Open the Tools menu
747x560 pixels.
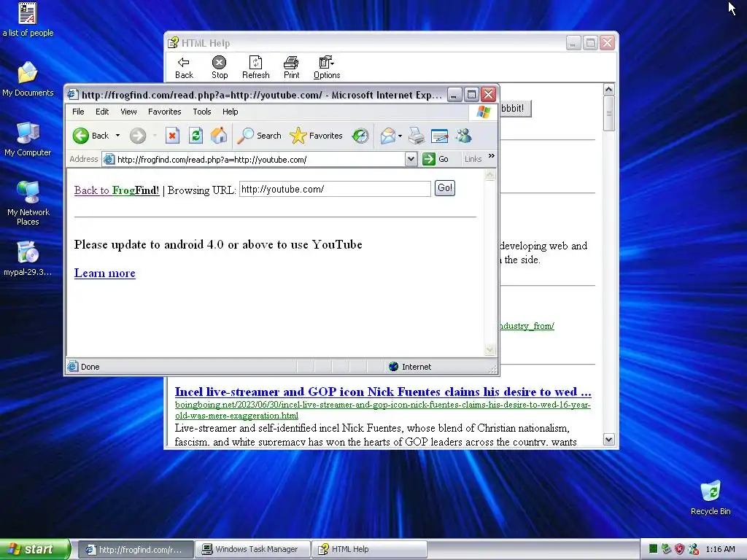(x=202, y=112)
